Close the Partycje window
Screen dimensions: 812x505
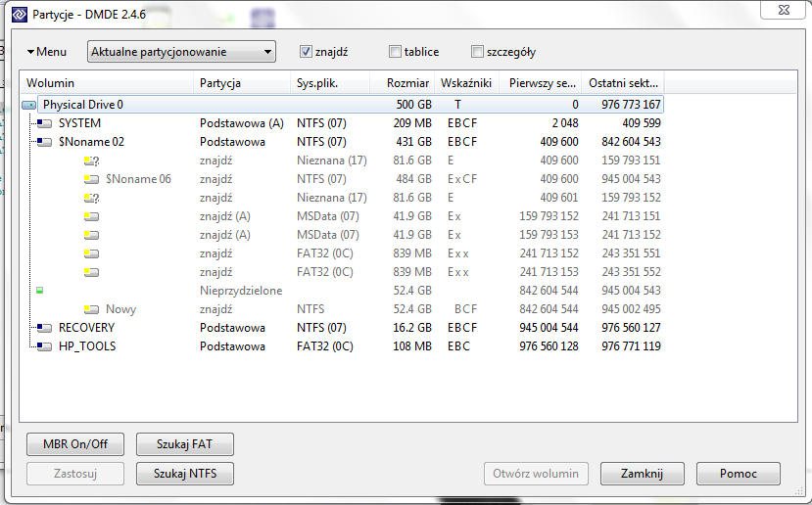(784, 10)
